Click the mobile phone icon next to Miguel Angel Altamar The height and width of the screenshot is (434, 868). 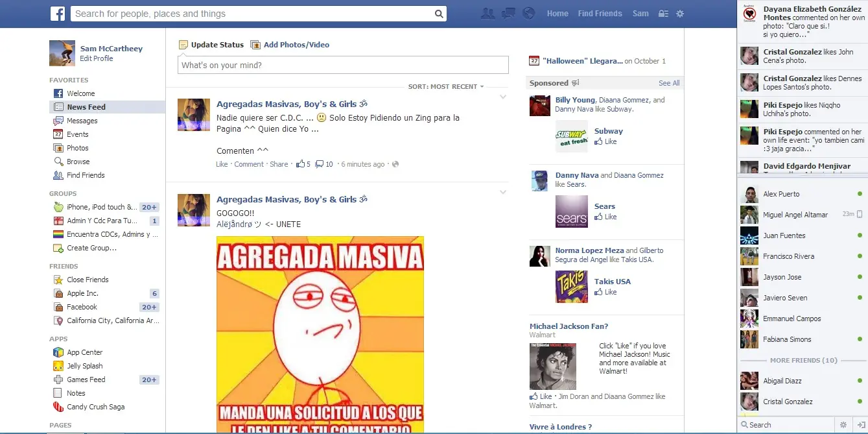pos(860,214)
